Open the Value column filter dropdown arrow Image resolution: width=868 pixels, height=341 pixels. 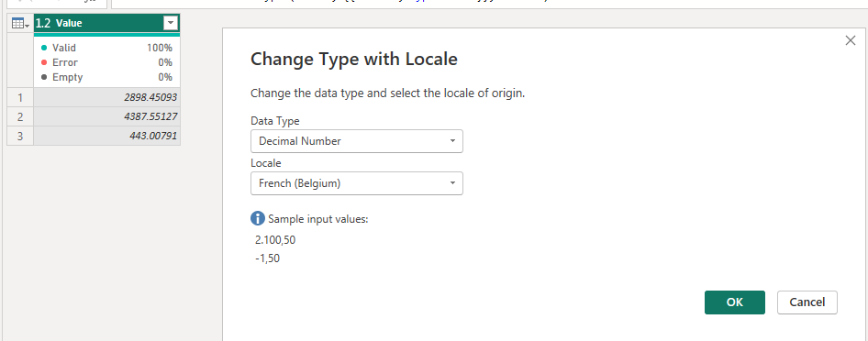click(x=171, y=23)
